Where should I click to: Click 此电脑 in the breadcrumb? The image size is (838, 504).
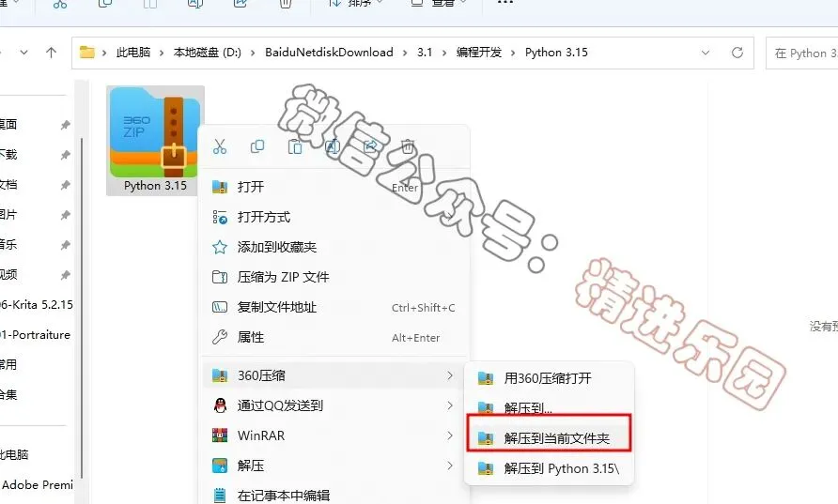coord(133,53)
